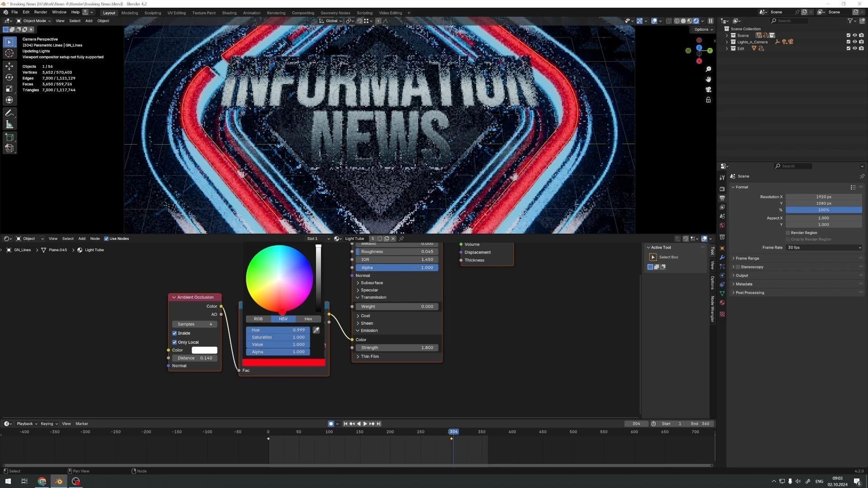Select the Move tool
The width and height of the screenshot is (868, 488).
pos(9,66)
